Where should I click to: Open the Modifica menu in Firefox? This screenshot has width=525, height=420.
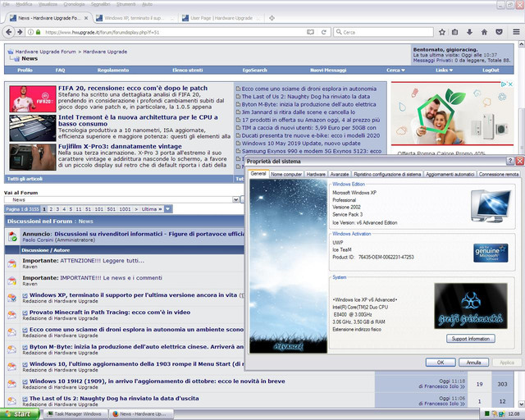click(x=24, y=4)
